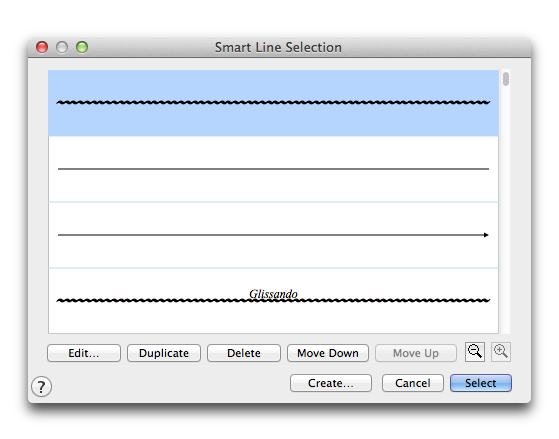Click the Move Up button
The width and height of the screenshot is (559, 439).
click(x=416, y=353)
